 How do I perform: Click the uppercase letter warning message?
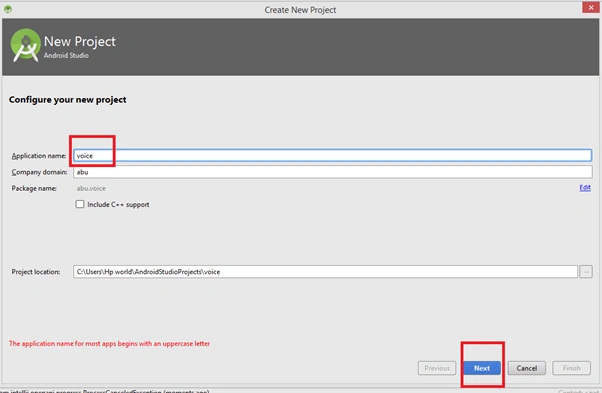pyautogui.click(x=109, y=343)
